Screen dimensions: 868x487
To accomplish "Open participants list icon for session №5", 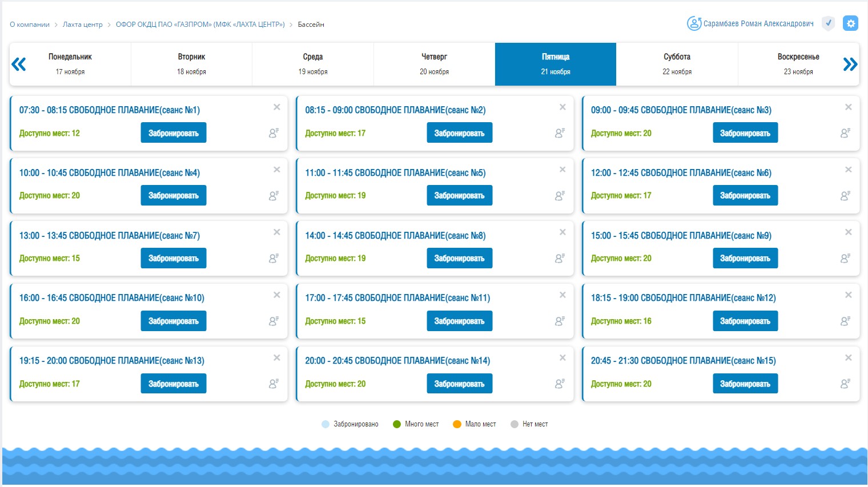I will click(560, 196).
